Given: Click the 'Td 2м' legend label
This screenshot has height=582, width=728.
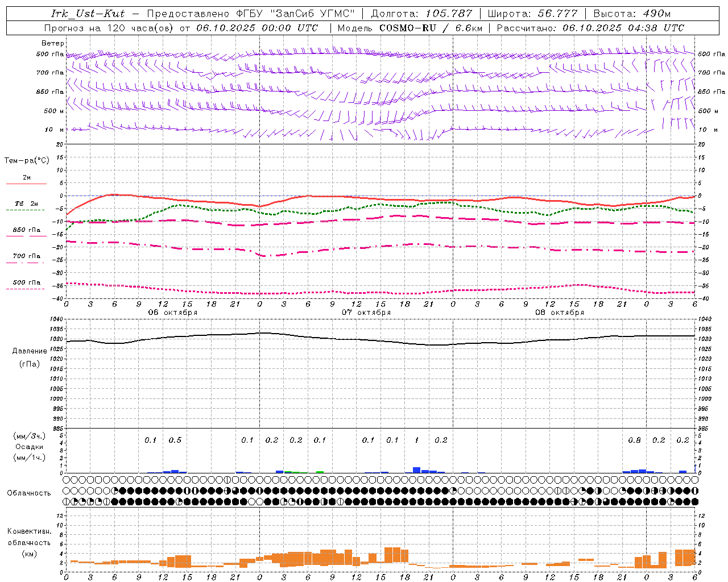Looking at the screenshot, I should click(x=27, y=203).
